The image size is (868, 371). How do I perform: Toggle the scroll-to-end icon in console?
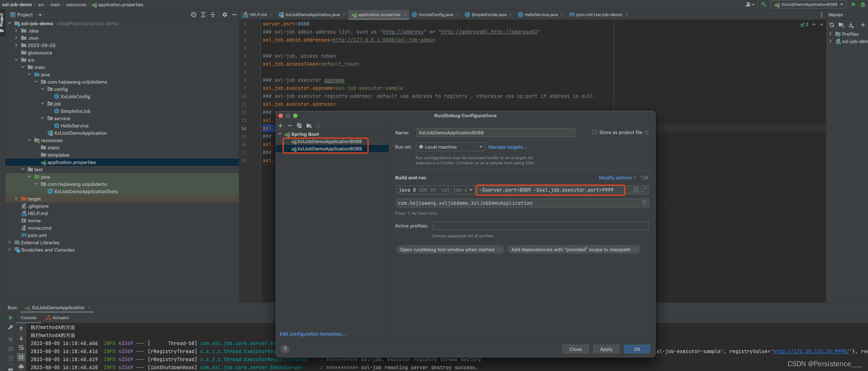(x=21, y=357)
